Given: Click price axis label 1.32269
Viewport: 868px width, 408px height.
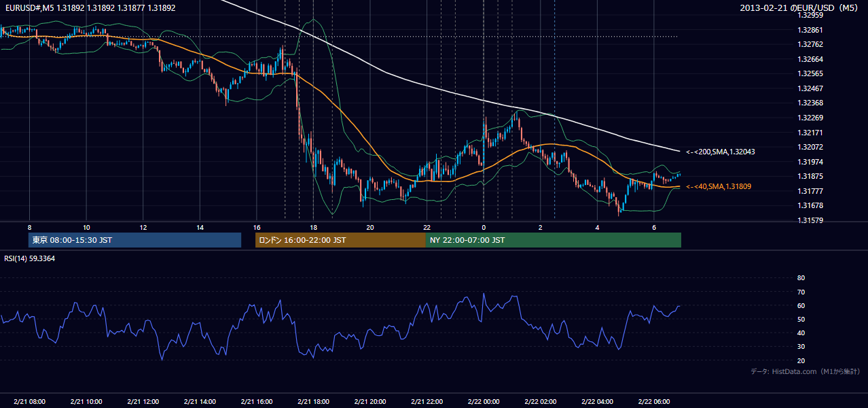Looking at the screenshot, I should (810, 118).
